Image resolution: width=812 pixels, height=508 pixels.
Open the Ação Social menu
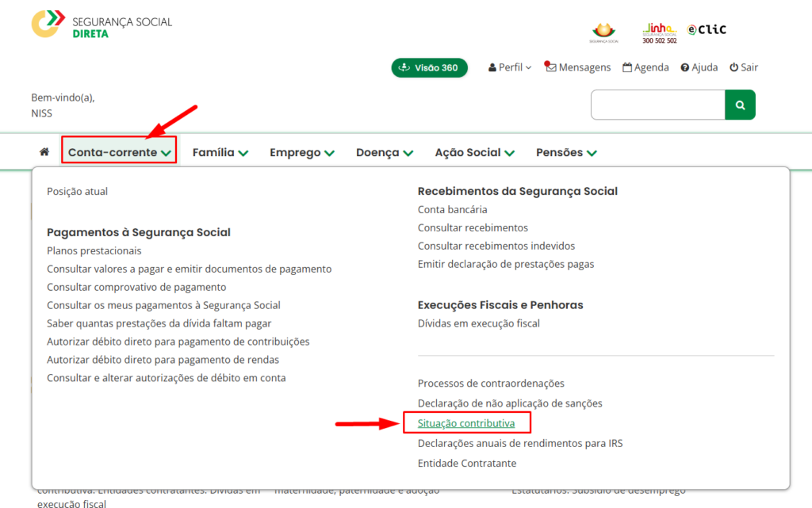474,152
